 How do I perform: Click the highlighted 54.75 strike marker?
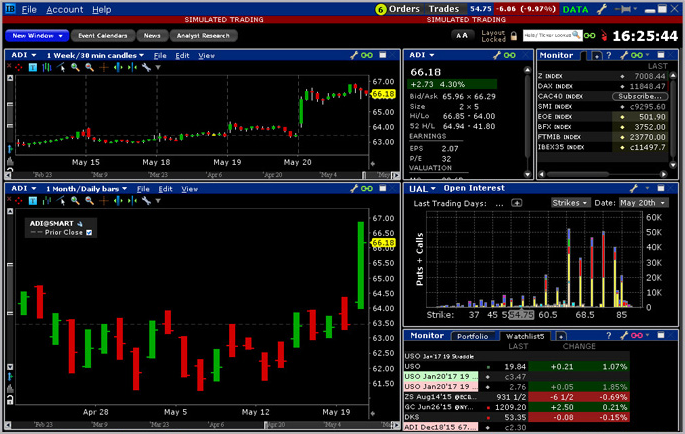click(x=521, y=315)
